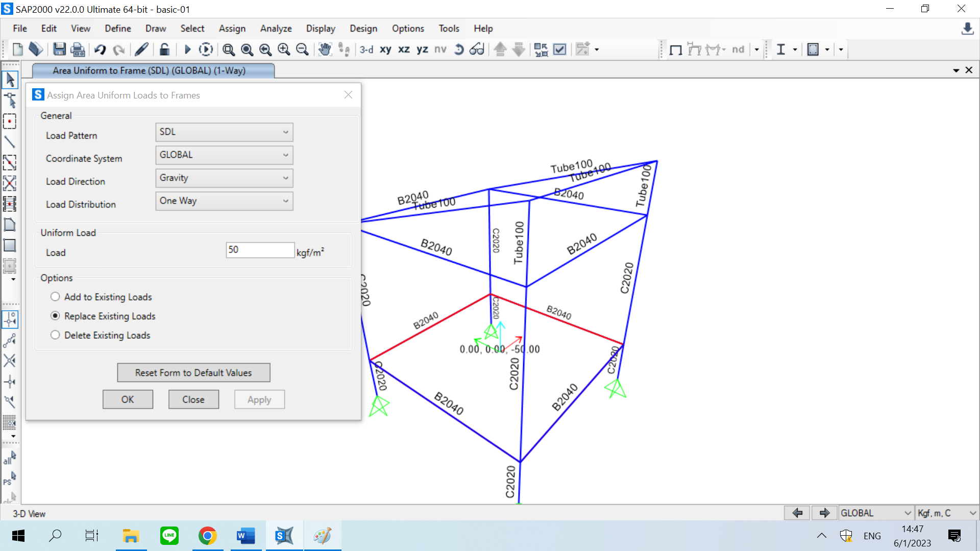The height and width of the screenshot is (551, 980).
Task: Click the Zoom Out magnifier icon
Action: click(302, 49)
